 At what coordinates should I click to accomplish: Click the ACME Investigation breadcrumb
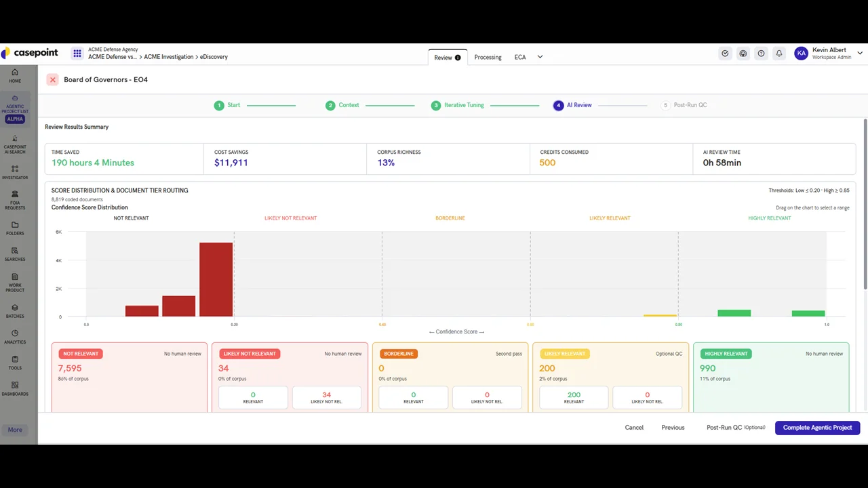click(169, 57)
